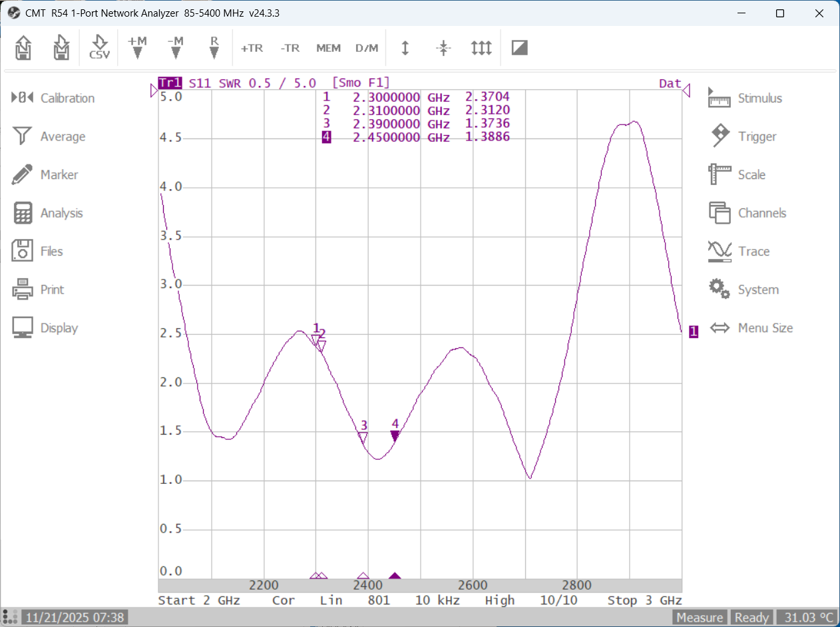Click marker 2 row at 2.3100000 GHz
This screenshot has height=627, width=840.
[x=416, y=110]
